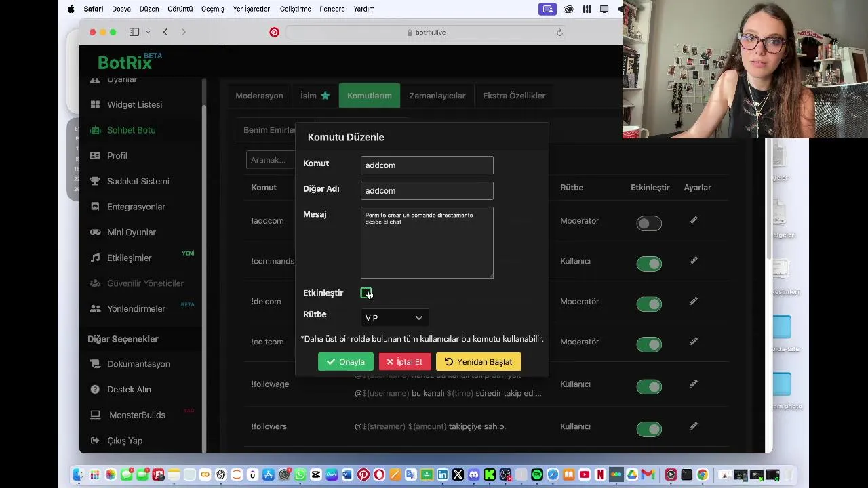Reload the botrix.live page in Safari
The height and width of the screenshot is (488, 868).
pos(559,32)
